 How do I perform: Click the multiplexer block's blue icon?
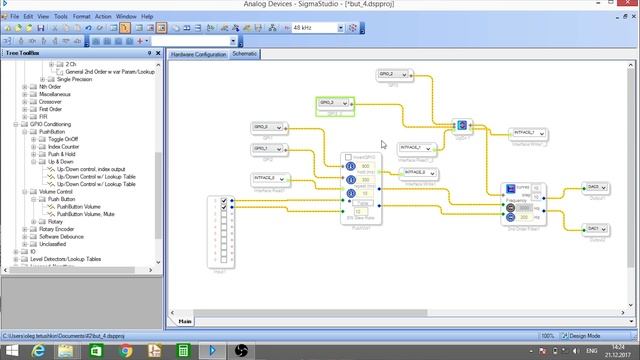point(462,125)
